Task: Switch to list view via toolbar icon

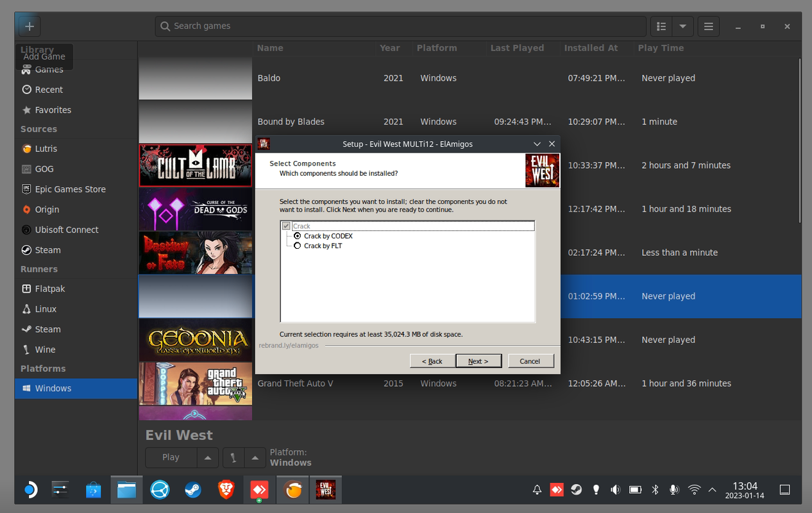Action: tap(661, 26)
